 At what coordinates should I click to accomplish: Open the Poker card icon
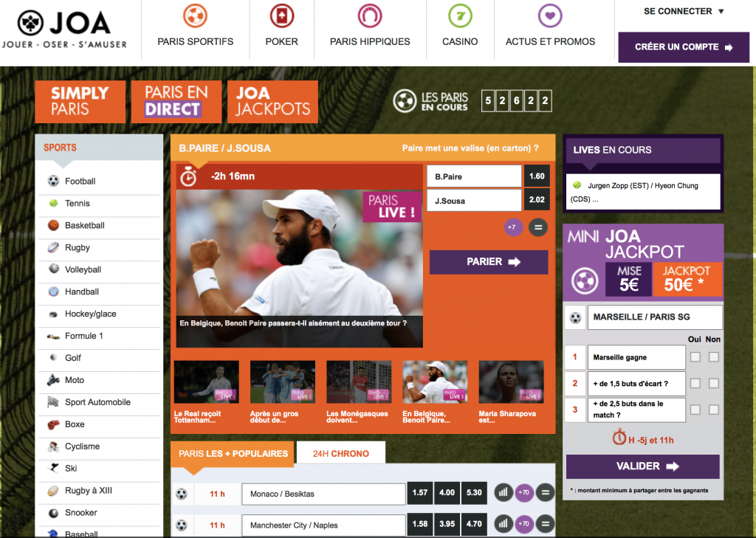[281, 16]
